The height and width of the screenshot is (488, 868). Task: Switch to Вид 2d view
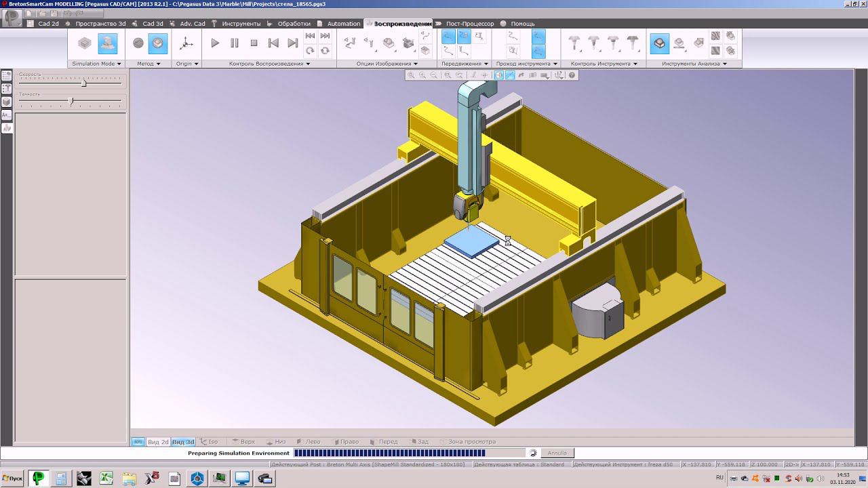158,442
